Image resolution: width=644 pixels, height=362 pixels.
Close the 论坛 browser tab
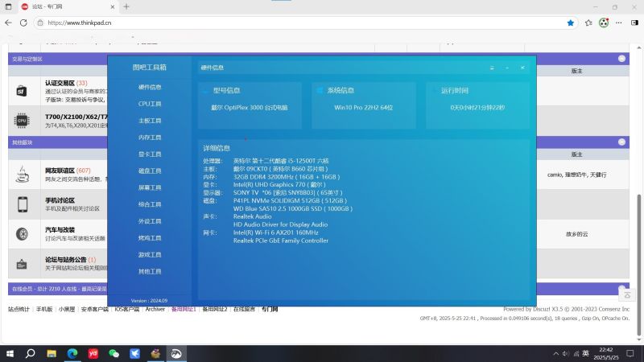click(113, 7)
